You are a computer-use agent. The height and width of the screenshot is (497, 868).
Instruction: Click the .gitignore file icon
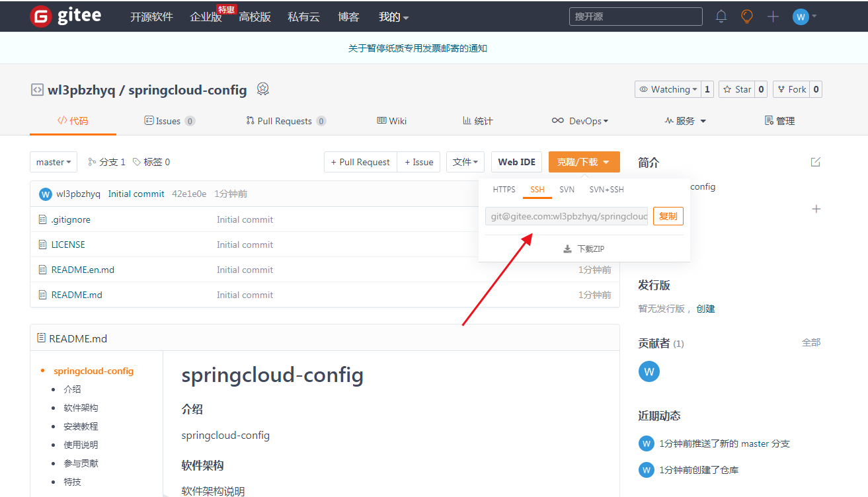coord(43,219)
